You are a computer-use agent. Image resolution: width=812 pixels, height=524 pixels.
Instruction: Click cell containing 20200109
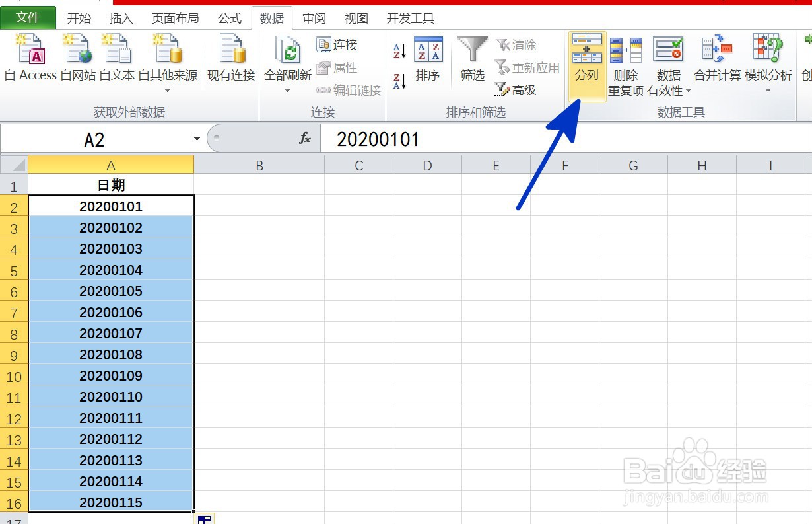click(111, 375)
